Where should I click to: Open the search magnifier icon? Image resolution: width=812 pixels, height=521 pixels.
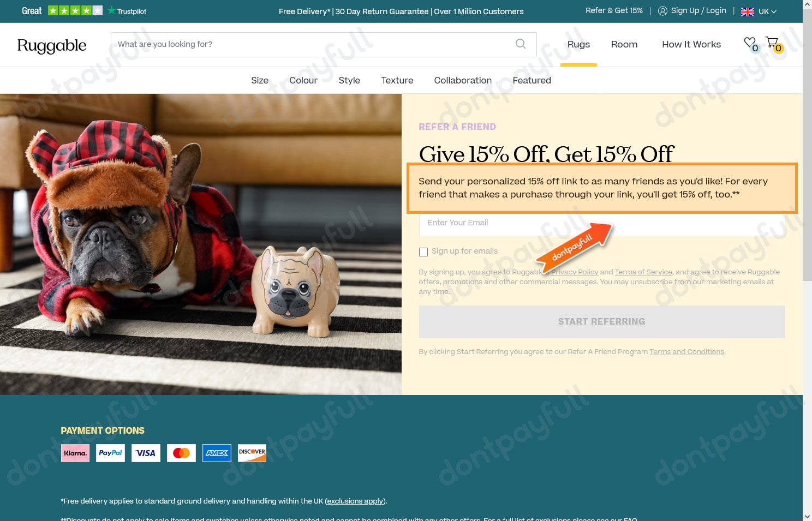[x=520, y=44]
